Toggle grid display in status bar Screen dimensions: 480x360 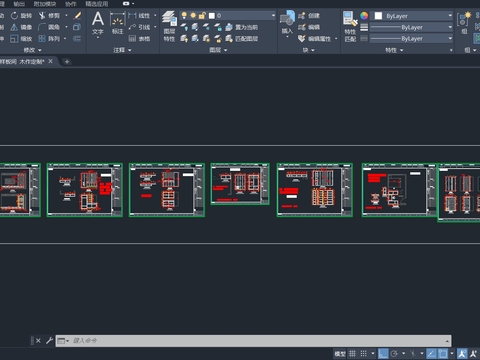click(352, 353)
